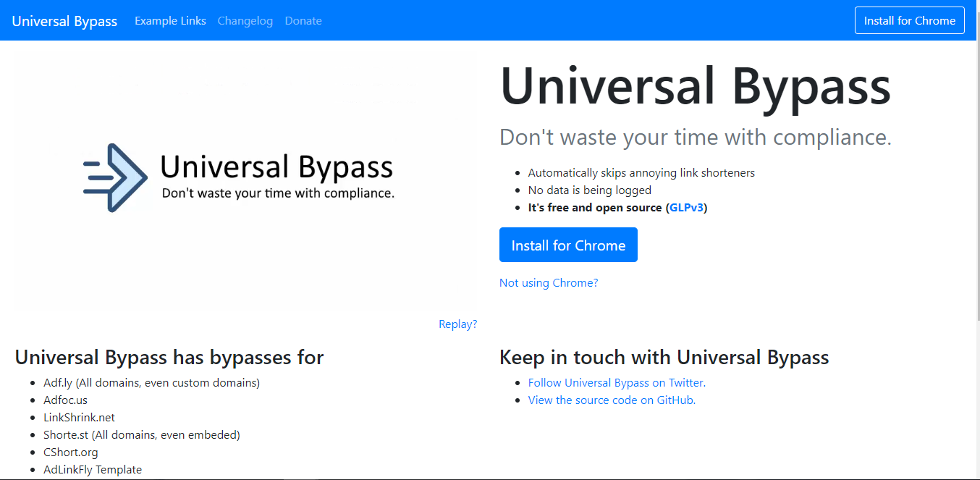Open the Changelog nav item
The width and height of the screenshot is (980, 480).
pos(245,21)
